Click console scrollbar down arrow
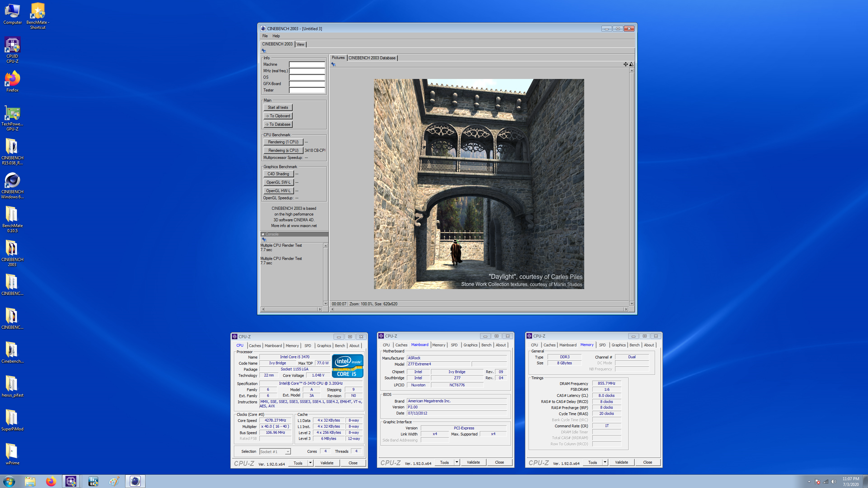Screen dimensions: 868x488 coord(325,304)
